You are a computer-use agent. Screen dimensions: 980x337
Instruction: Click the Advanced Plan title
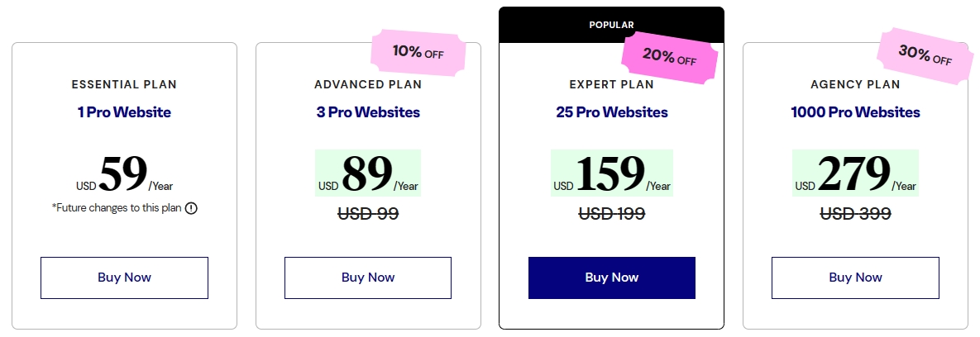click(x=368, y=84)
